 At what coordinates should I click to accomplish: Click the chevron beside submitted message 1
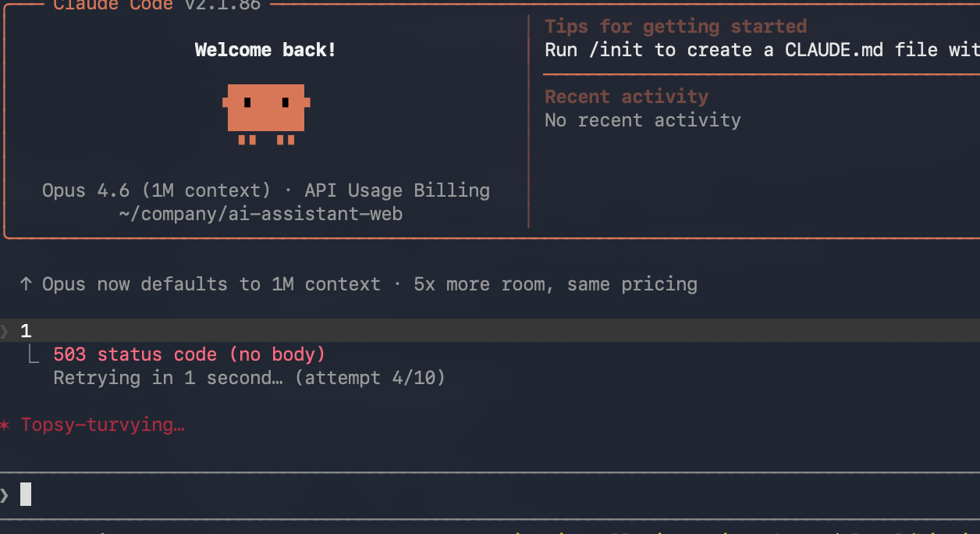pyautogui.click(x=4, y=331)
